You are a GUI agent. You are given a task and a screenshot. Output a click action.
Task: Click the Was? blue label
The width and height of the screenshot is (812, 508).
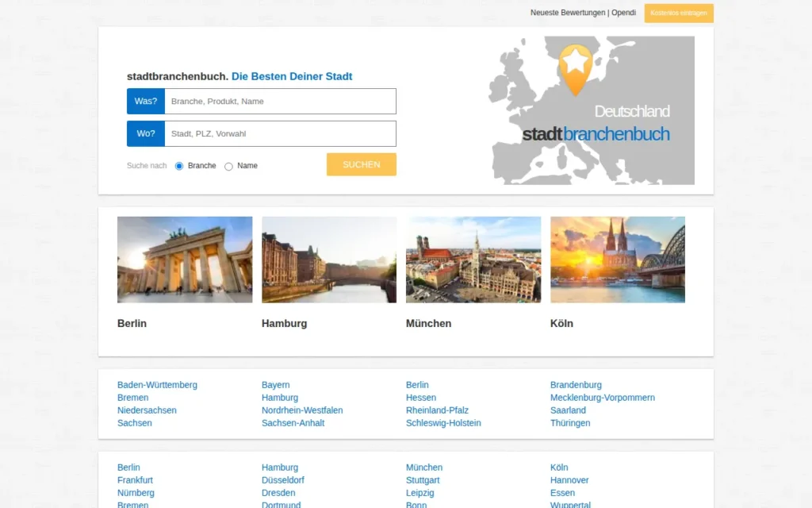click(146, 101)
